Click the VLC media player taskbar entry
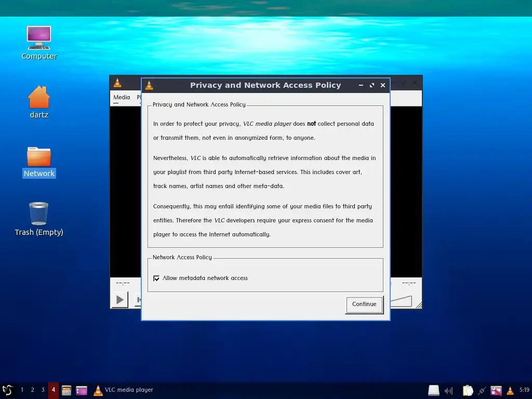532x399 pixels. 124,390
